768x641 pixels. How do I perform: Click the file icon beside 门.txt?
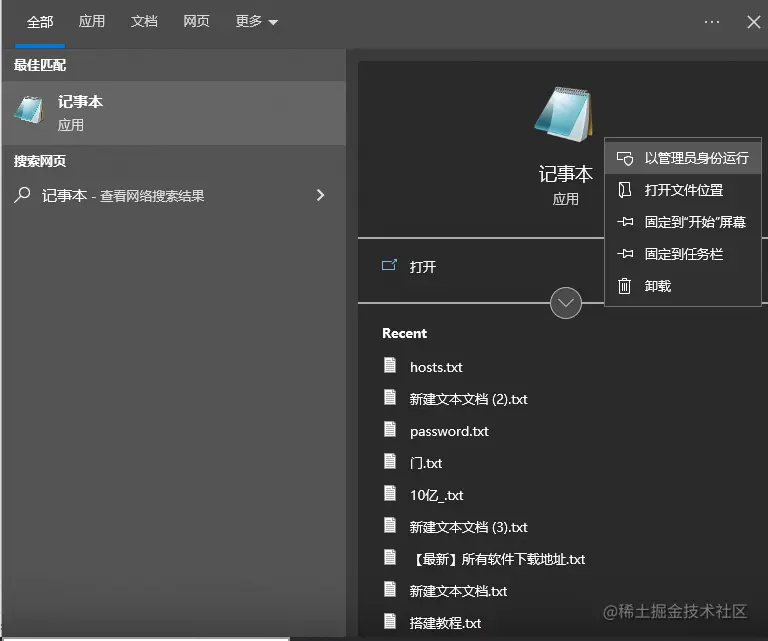[x=390, y=461]
